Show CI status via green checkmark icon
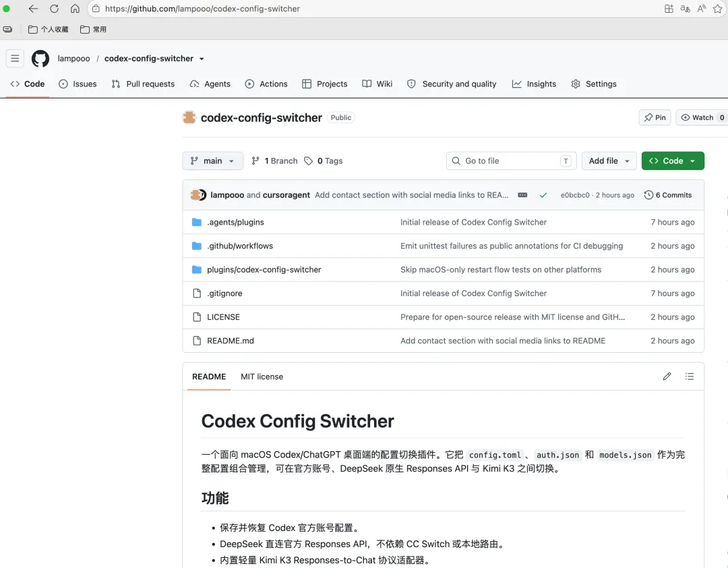Screen dimensions: 728x568 tap(543, 195)
